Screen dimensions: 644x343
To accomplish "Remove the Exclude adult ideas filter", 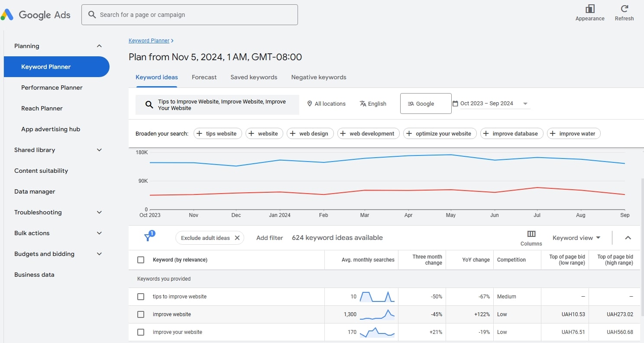I will point(237,238).
